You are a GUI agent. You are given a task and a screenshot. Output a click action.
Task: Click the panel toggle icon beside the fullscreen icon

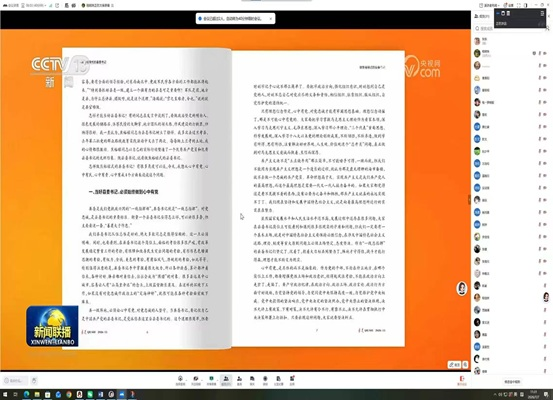(525, 5)
